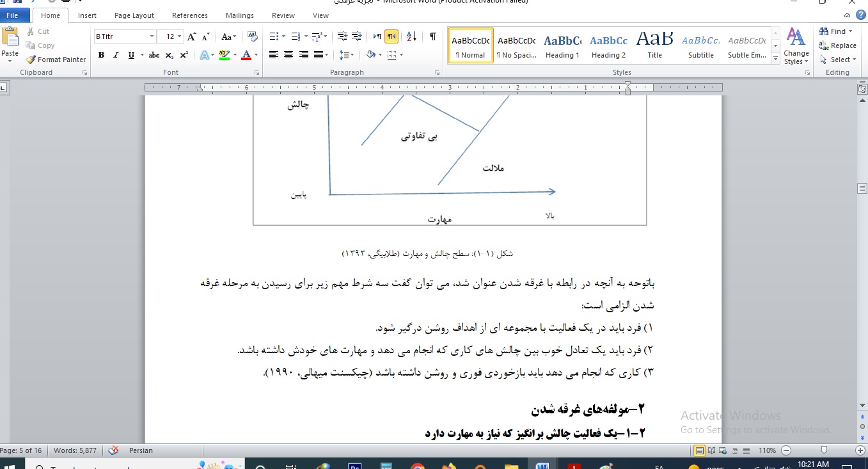868x469 pixels.
Task: Select the Format Painter icon
Action: [30, 60]
